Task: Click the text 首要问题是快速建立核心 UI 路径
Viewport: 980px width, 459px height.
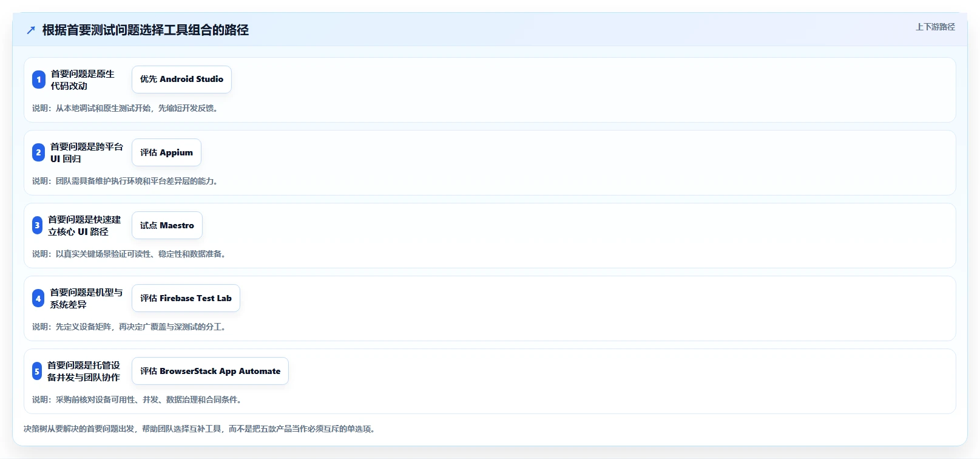Action: 84,225
